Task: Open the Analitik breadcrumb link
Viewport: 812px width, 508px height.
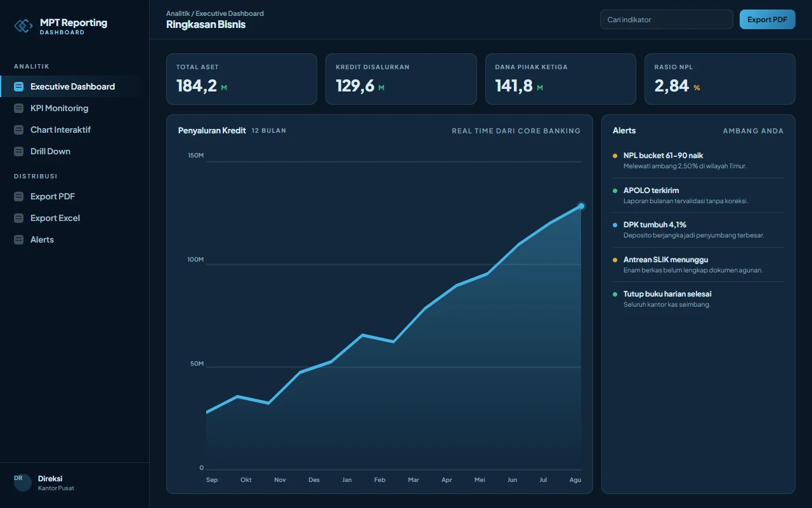Action: point(178,13)
